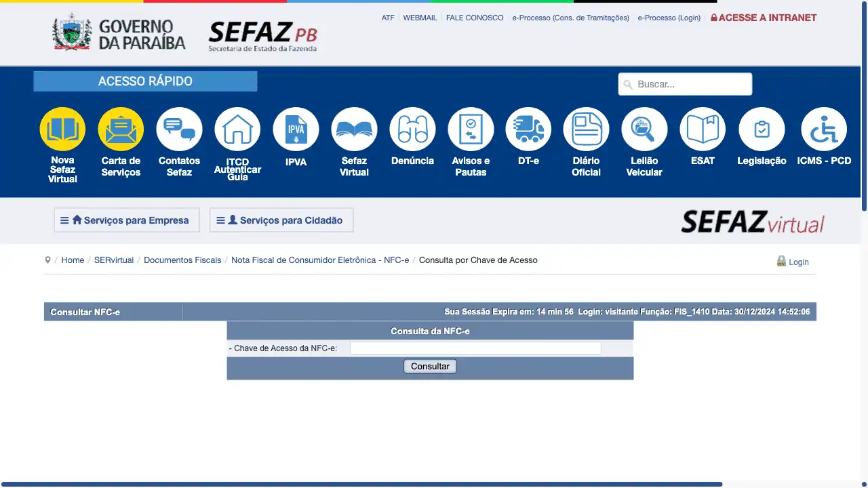Open the Contatos Sefaz chat icon
The height and width of the screenshot is (488, 868).
(179, 129)
